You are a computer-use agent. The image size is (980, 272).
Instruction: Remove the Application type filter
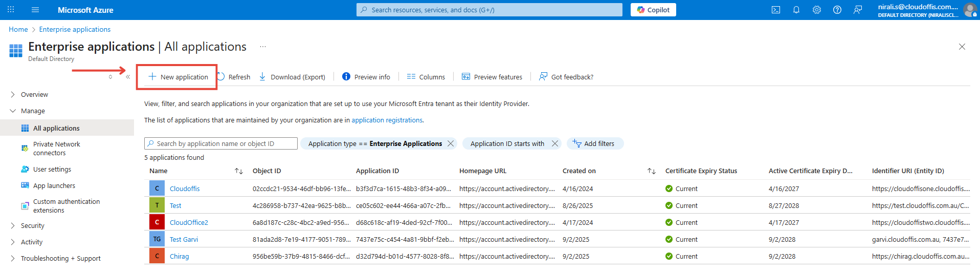tap(451, 143)
